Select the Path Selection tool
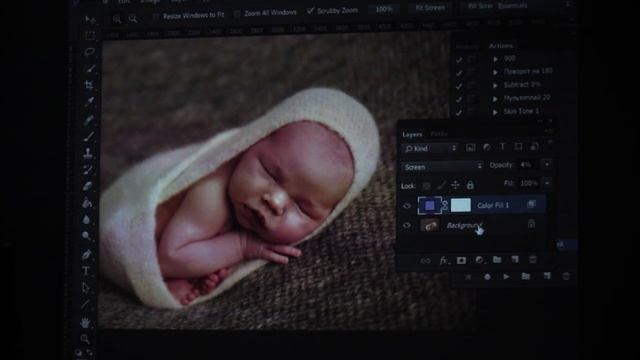The width and height of the screenshot is (640, 360). coord(85,288)
